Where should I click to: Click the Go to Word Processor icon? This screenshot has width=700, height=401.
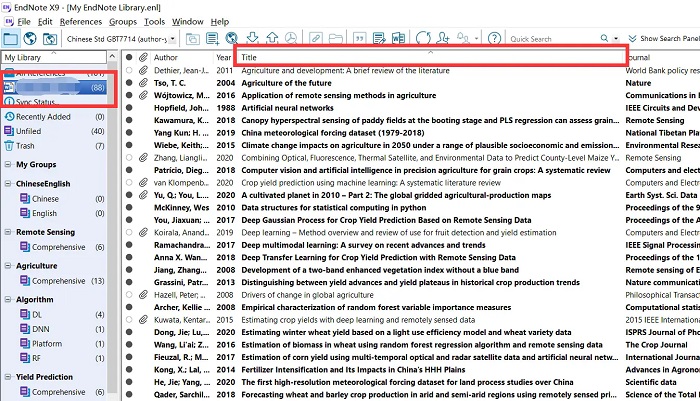pyautogui.click(x=398, y=38)
